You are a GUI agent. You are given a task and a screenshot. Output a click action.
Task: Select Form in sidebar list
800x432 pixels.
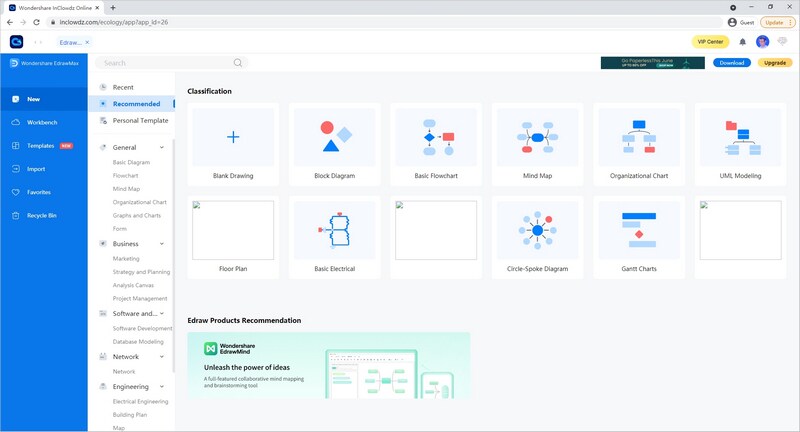[119, 228]
